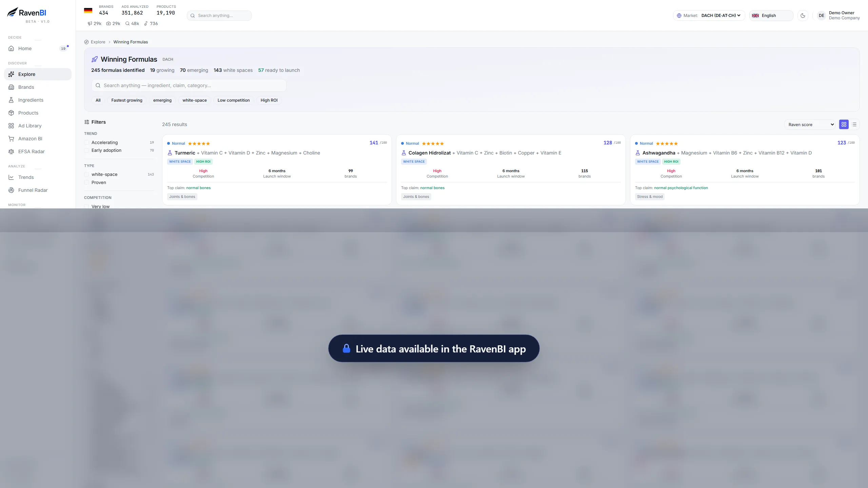Click Live data available in RavenBI app
Screen dimensions: 868x488
[x=434, y=348]
